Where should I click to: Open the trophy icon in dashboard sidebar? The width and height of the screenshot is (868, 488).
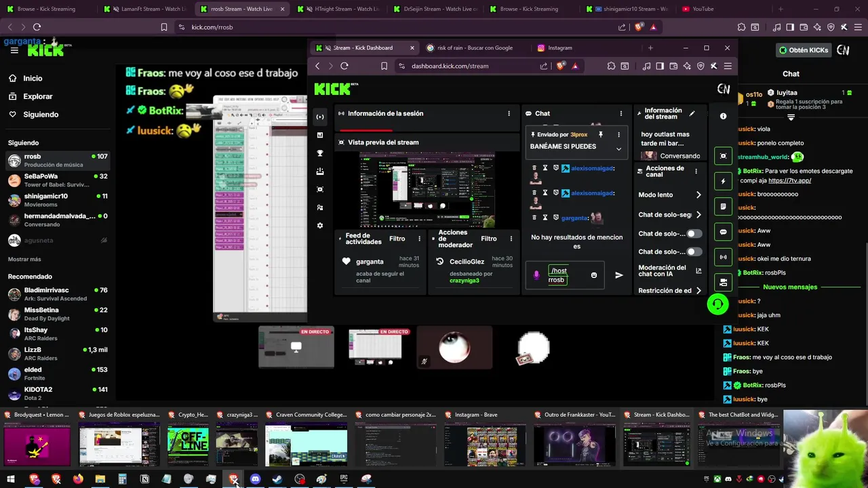pos(320,153)
